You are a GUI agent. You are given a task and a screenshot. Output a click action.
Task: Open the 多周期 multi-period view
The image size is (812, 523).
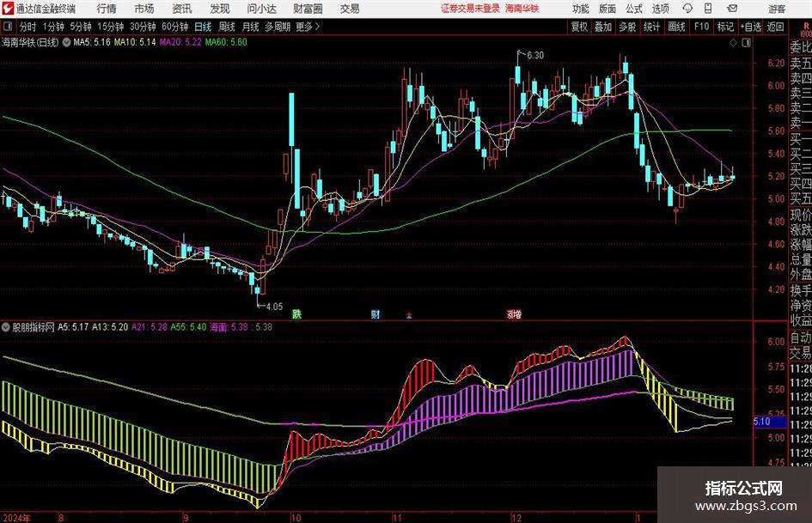(278, 27)
